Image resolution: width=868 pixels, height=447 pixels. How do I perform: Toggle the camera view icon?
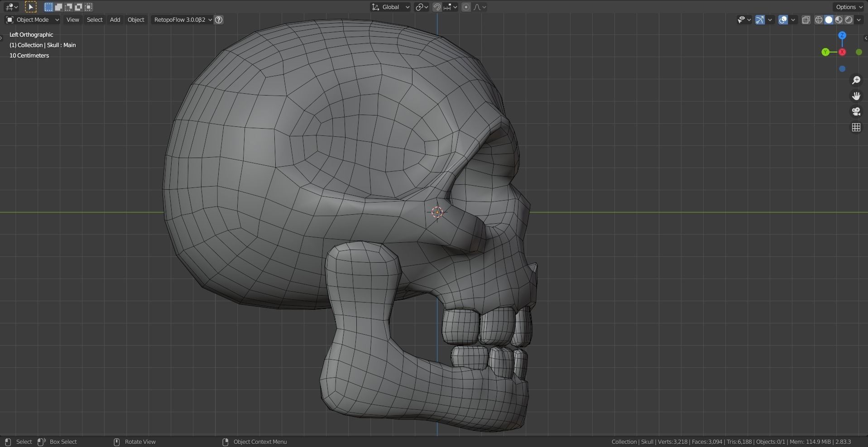[x=856, y=111]
